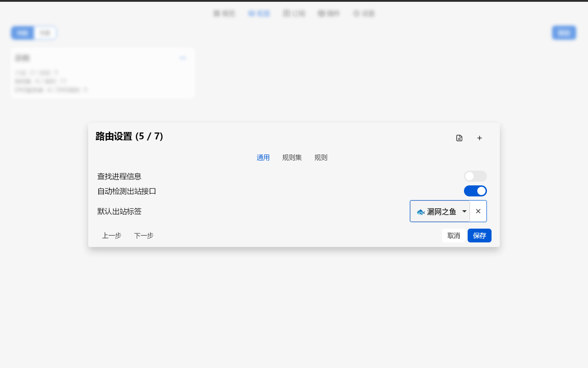Go back with 上一步

(112, 236)
